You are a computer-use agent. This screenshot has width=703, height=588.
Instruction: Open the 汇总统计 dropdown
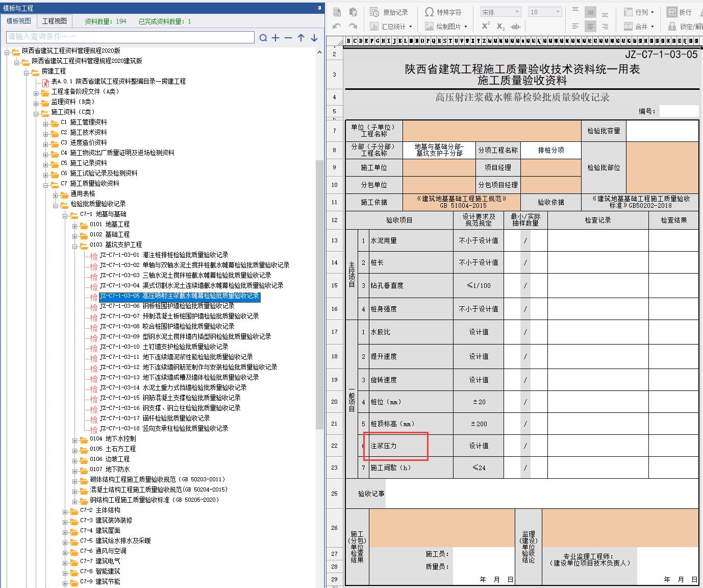391,27
